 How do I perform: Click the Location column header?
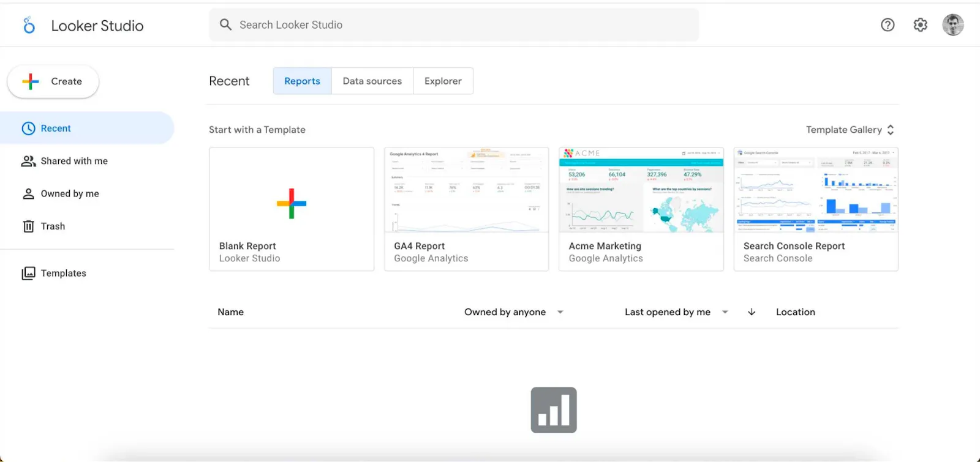(796, 312)
